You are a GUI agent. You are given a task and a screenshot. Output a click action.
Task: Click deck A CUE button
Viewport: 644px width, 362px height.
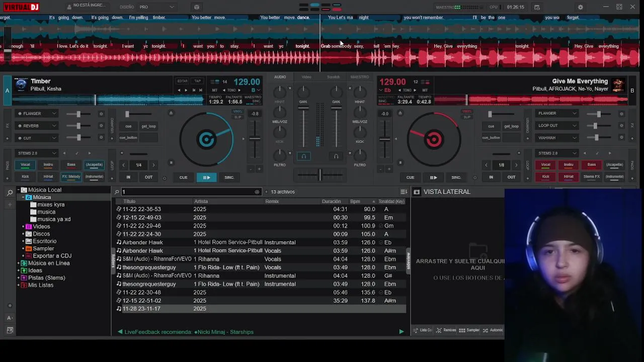(183, 177)
